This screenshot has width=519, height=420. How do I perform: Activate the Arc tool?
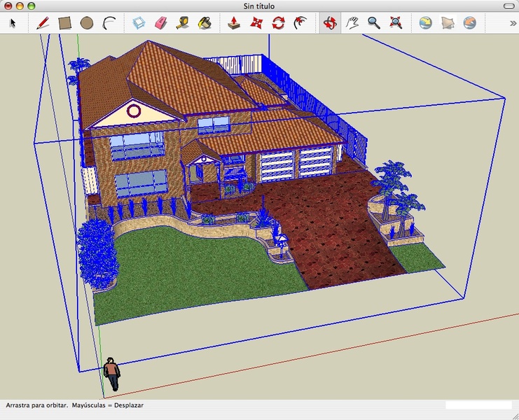point(109,23)
